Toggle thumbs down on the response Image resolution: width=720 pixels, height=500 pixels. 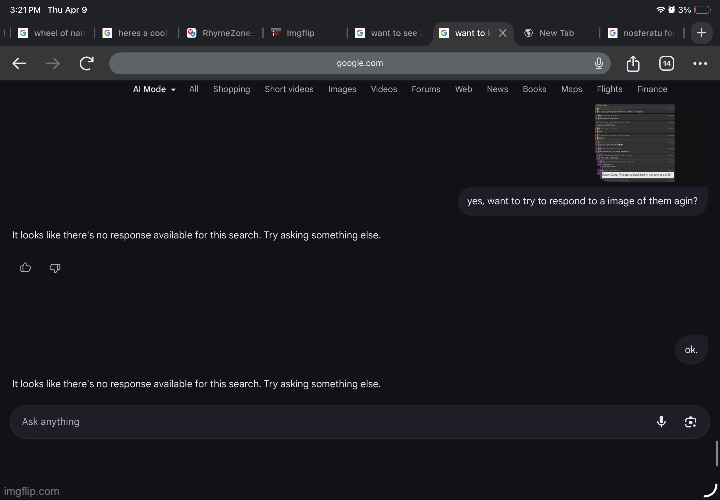55,267
